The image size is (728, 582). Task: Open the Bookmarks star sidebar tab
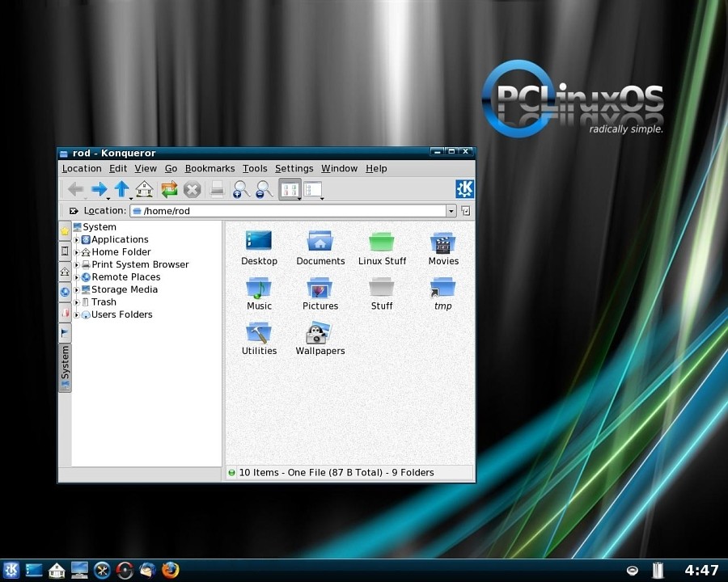[x=65, y=230]
